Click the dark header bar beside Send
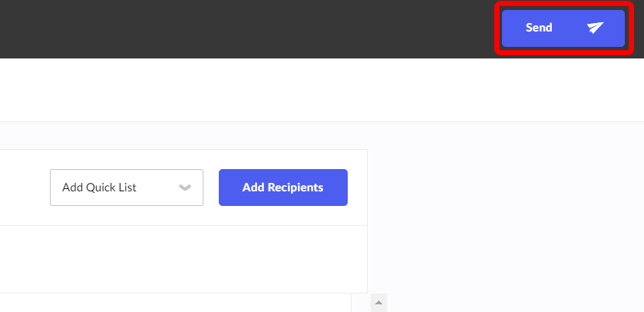Image resolution: width=644 pixels, height=312 pixels. click(x=246, y=28)
